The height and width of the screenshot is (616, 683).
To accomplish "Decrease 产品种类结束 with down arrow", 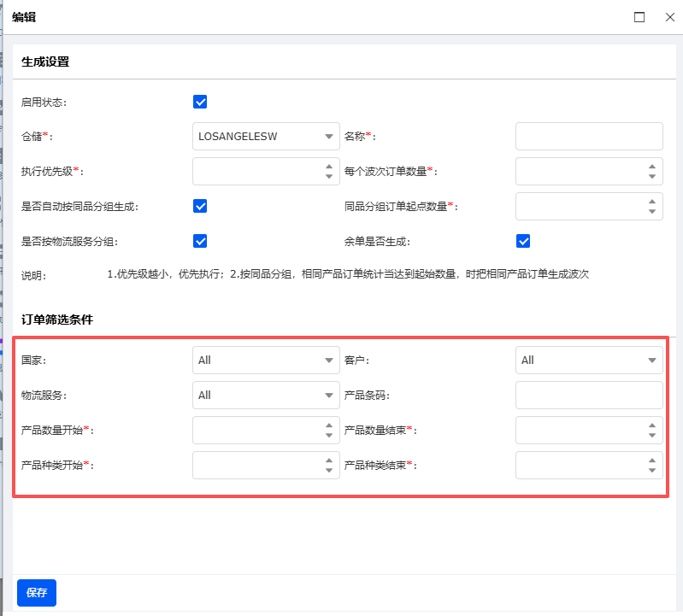I will pos(652,471).
